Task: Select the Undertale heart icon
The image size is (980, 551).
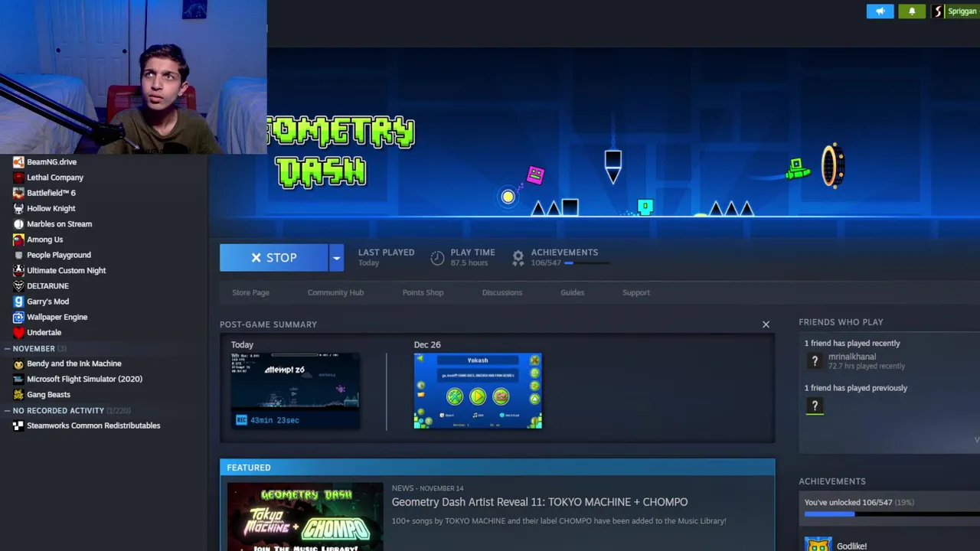Action: (x=18, y=333)
